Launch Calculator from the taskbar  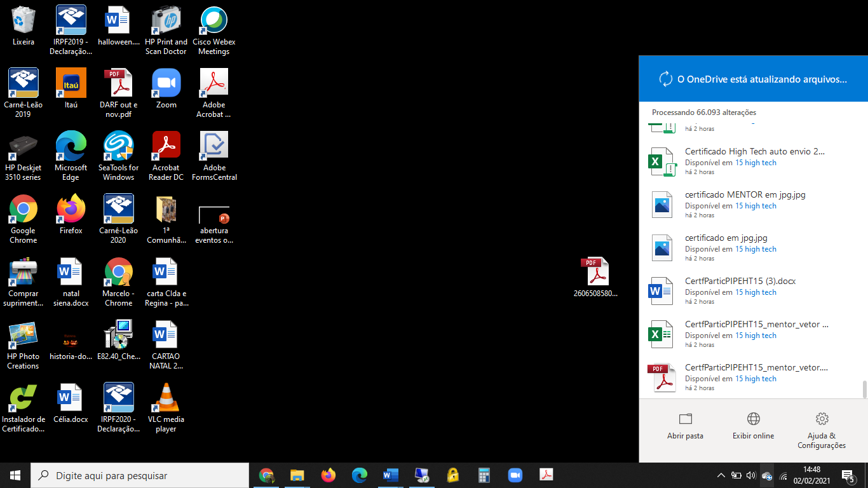point(484,475)
